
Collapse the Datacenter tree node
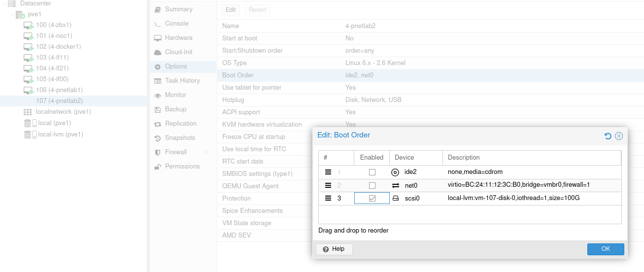4,3
